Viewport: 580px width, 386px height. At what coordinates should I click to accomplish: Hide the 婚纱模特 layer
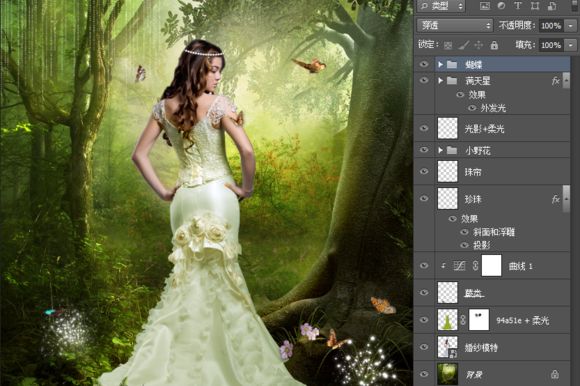click(424, 347)
